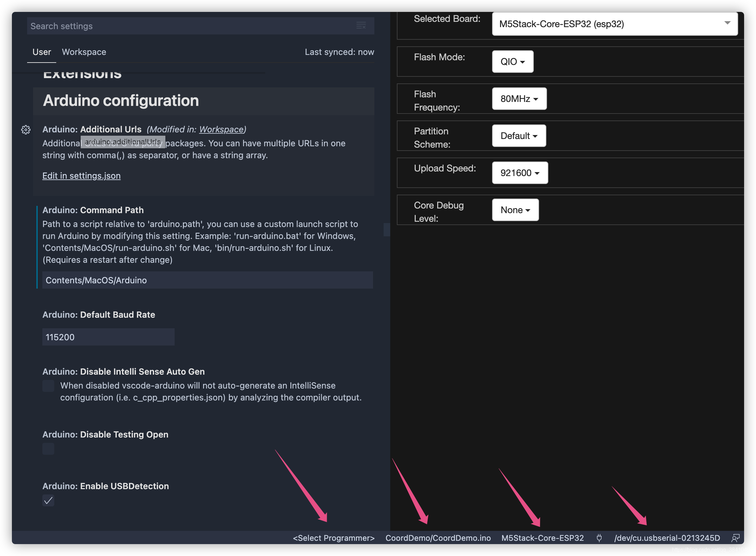Open the Partition Scheme Default dropdown
756x556 pixels.
click(519, 136)
